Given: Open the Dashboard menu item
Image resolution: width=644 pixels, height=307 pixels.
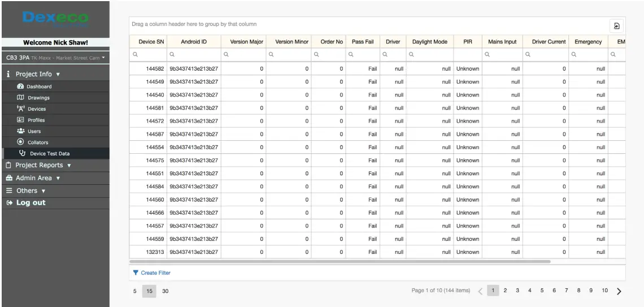Looking at the screenshot, I should click(x=55, y=87).
